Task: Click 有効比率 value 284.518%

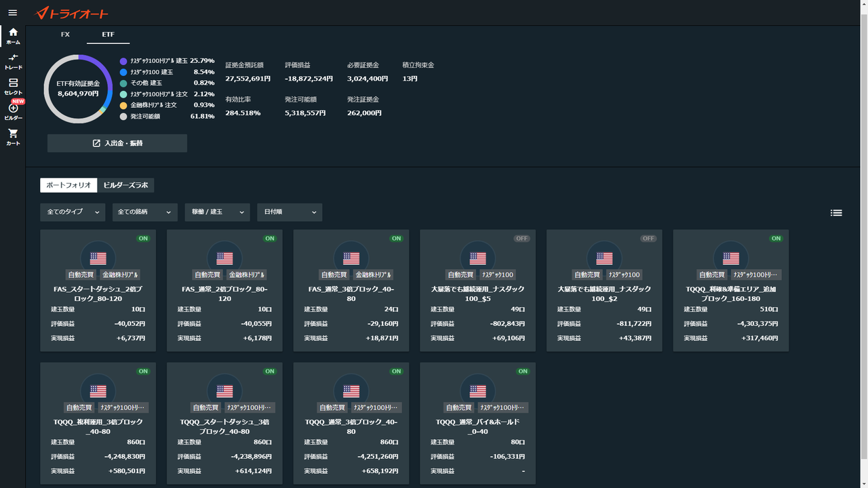Action: click(x=243, y=113)
